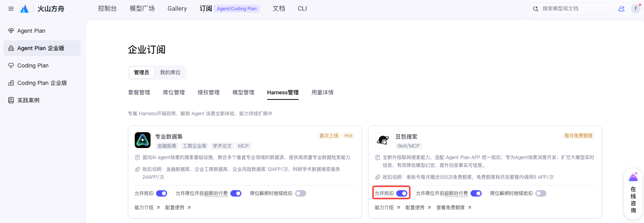The image size is (644, 223).
Task: Click the 专业数据集 app logo
Action: tap(143, 140)
